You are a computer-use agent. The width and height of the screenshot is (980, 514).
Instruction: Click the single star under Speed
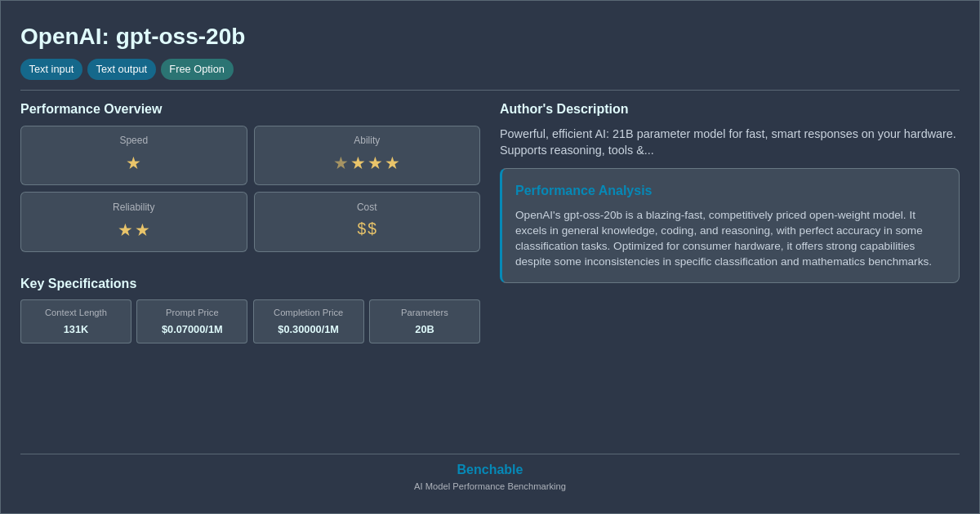tap(133, 162)
